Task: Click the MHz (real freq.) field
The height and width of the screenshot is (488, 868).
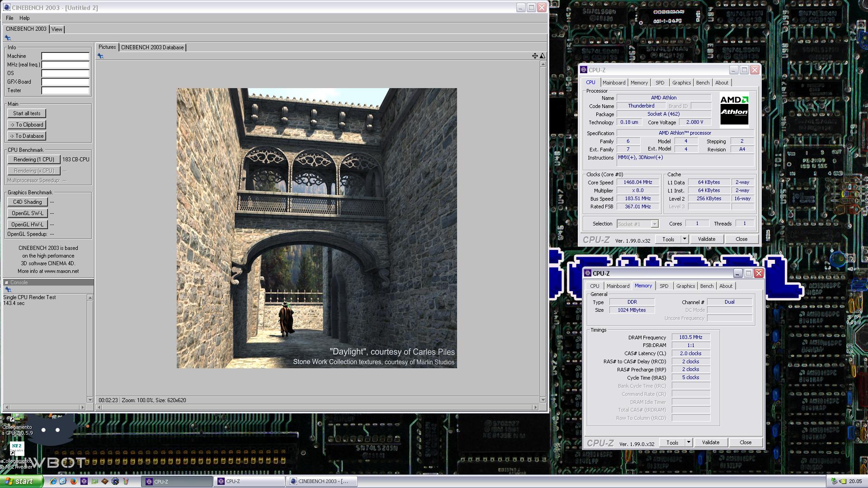Action: (x=66, y=65)
